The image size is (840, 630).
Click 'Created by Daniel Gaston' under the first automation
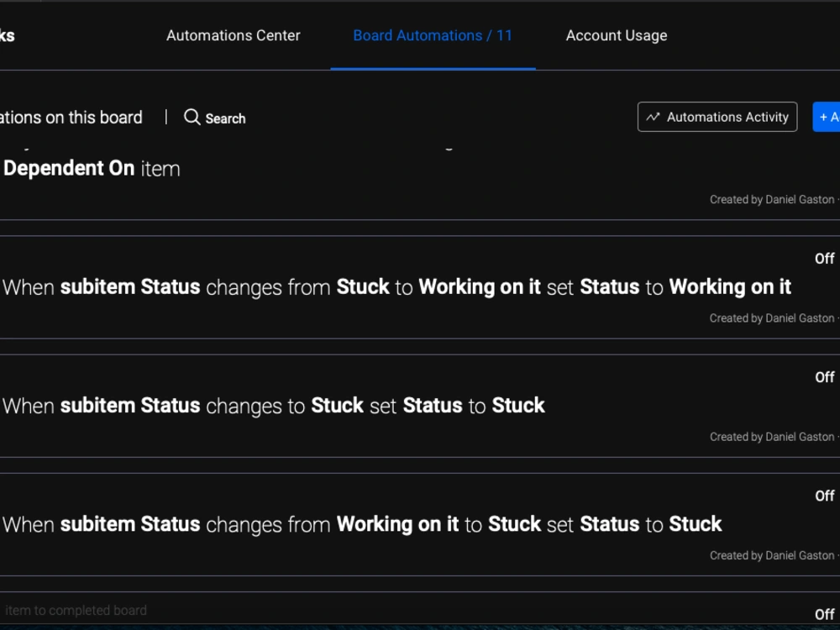coord(772,199)
